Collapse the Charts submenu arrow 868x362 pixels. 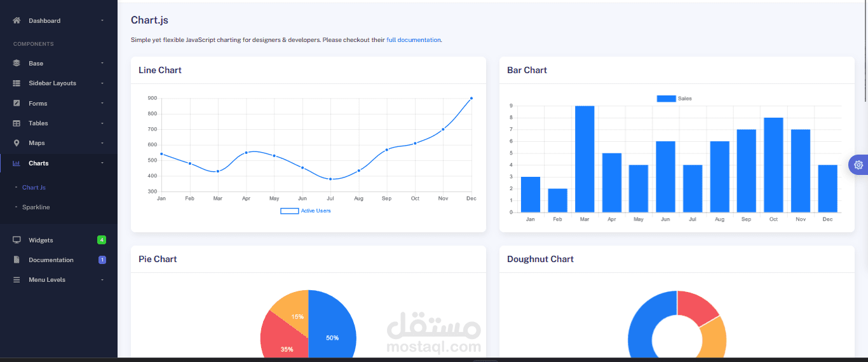102,164
